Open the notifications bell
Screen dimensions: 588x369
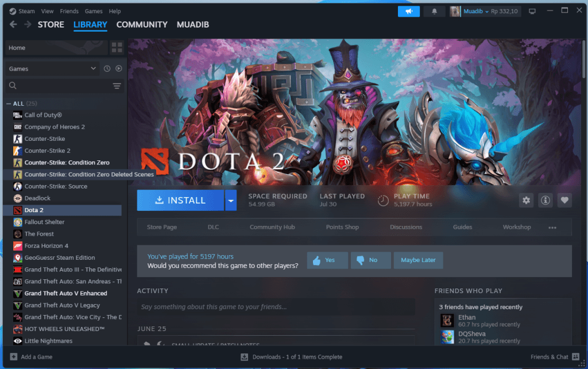434,11
